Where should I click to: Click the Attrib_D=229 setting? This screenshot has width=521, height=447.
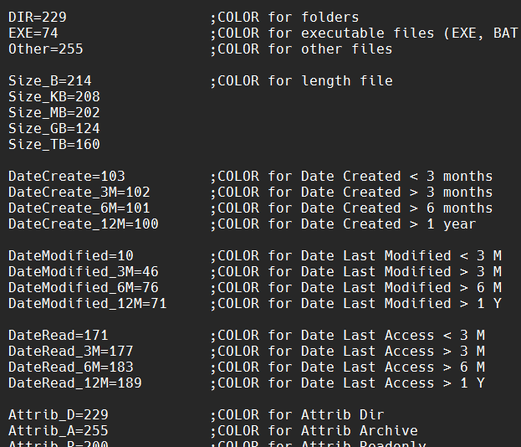click(58, 415)
